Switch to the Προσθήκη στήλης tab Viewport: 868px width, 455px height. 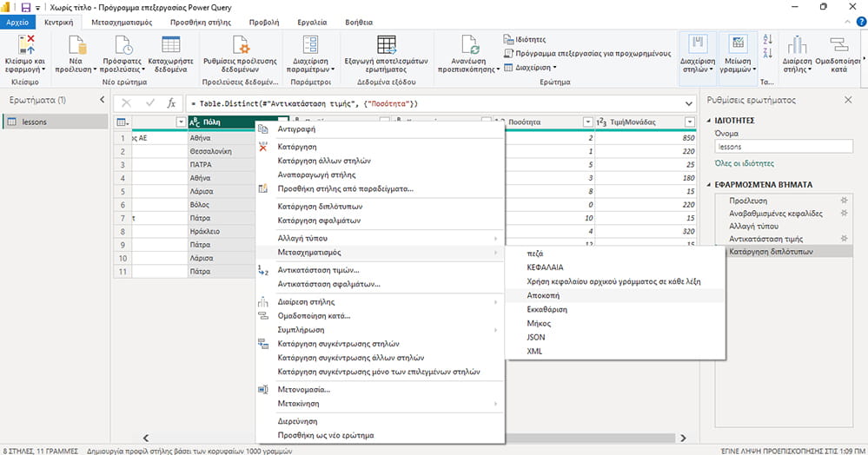coord(201,22)
